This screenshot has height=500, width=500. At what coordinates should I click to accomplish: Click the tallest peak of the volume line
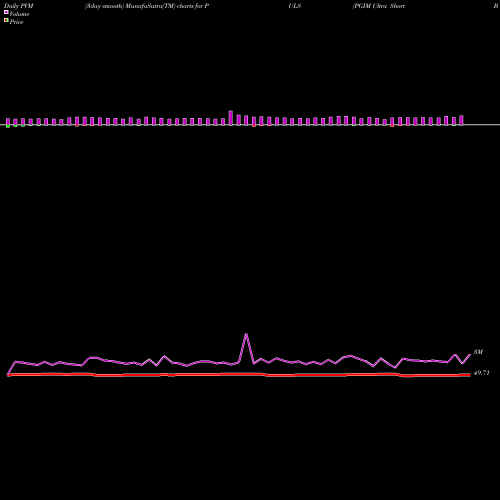click(246, 334)
